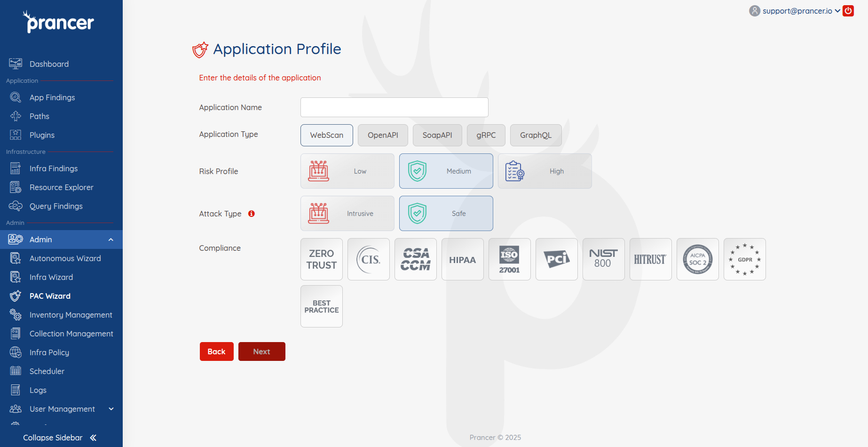Toggle GDPR compliance
868x447 pixels.
745,259
